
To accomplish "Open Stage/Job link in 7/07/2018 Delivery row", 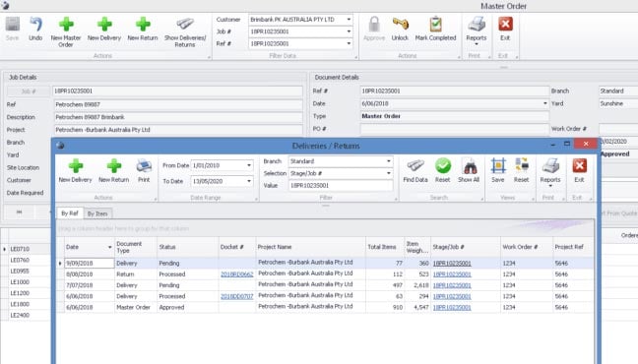I will point(452,285).
